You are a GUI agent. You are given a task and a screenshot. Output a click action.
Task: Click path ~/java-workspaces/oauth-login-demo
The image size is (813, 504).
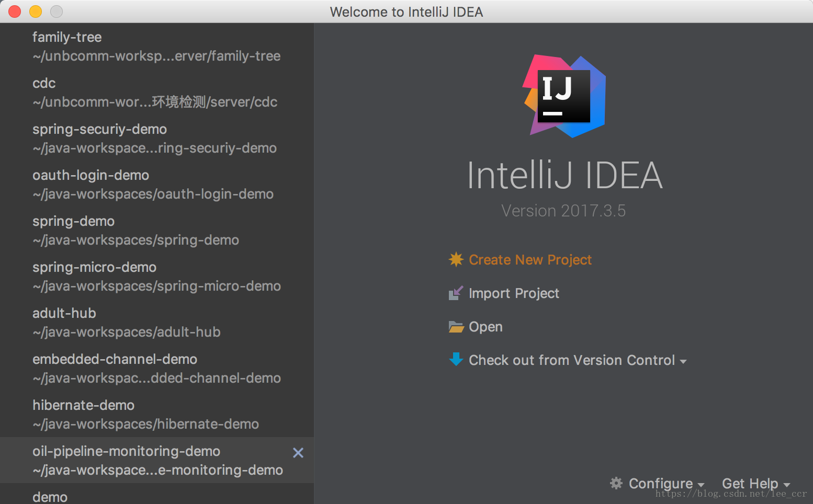pos(153,194)
